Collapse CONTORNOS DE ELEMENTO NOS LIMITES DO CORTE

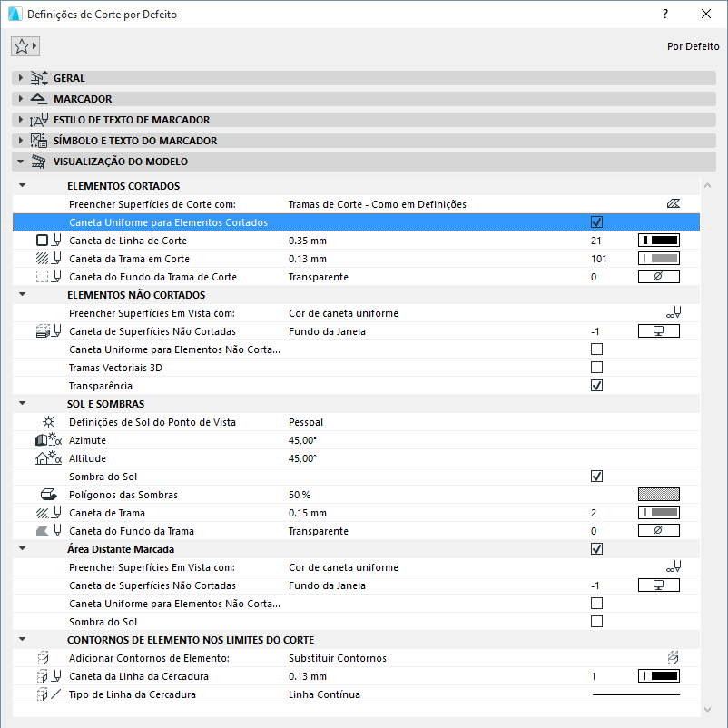23,639
